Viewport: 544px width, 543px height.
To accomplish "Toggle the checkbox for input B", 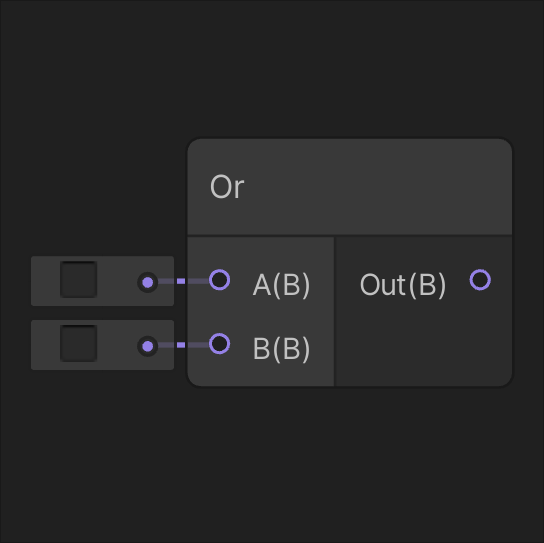I will [78, 343].
